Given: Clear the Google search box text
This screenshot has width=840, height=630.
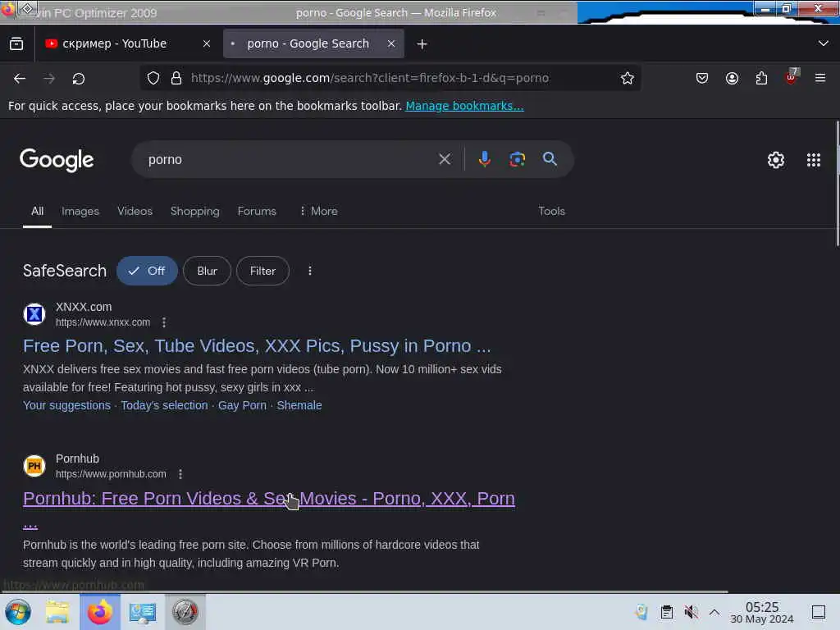Looking at the screenshot, I should pos(445,159).
